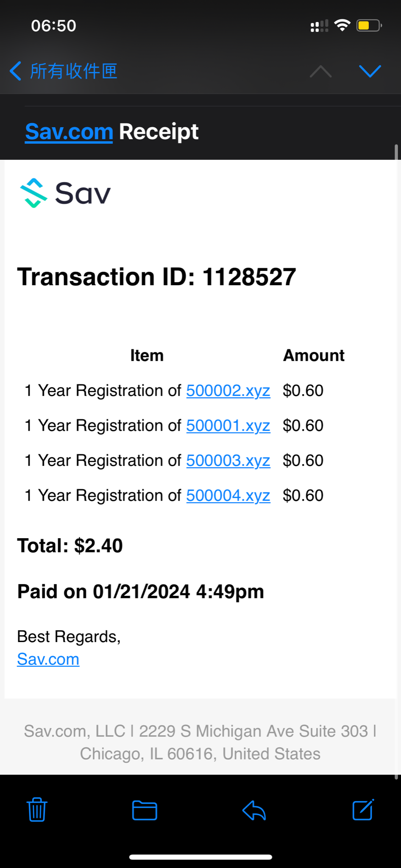Tap the Sav logo image

tap(66, 193)
